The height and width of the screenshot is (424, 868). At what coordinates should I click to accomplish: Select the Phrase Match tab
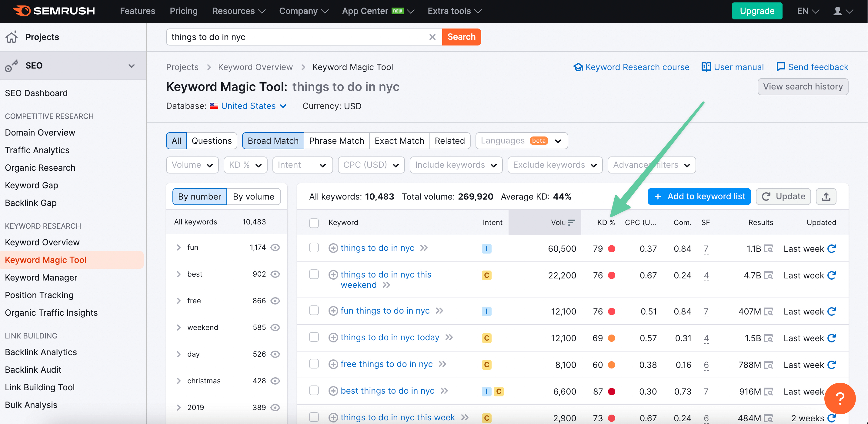coord(336,141)
